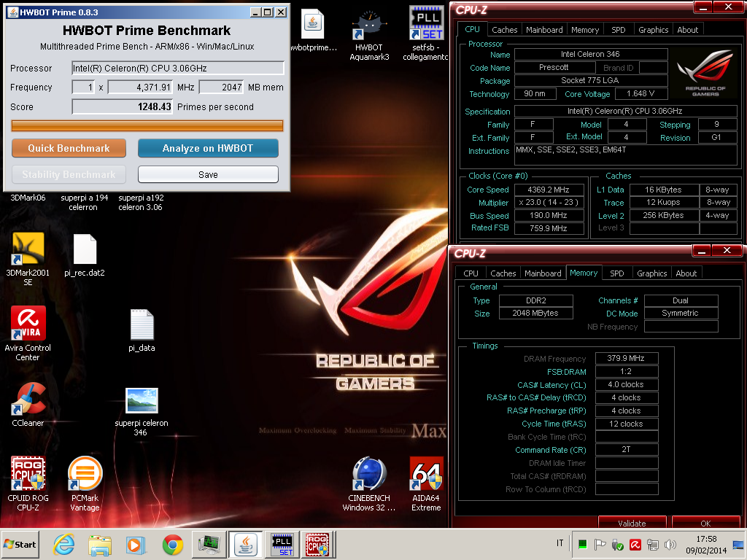The height and width of the screenshot is (560, 747).
Task: Click the OK button in CPU-Z
Action: coord(705,522)
